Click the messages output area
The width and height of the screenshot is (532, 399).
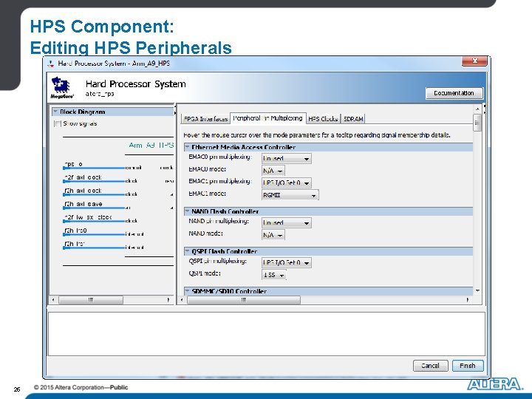click(267, 334)
